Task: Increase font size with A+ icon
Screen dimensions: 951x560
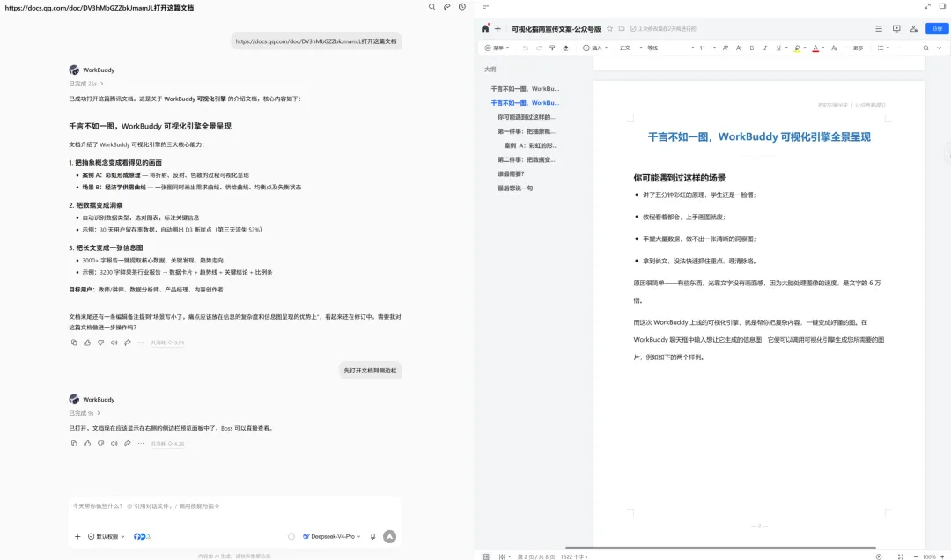Action: coord(726,48)
